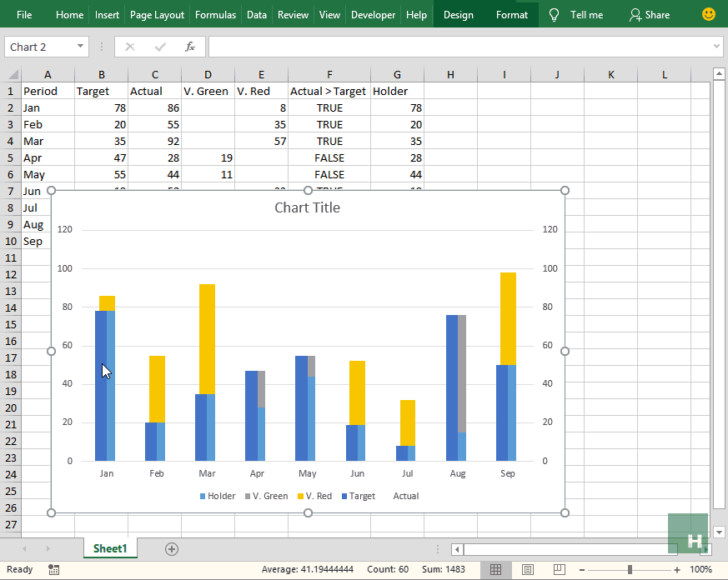
Task: Select V. Green legend entry
Action: click(267, 496)
